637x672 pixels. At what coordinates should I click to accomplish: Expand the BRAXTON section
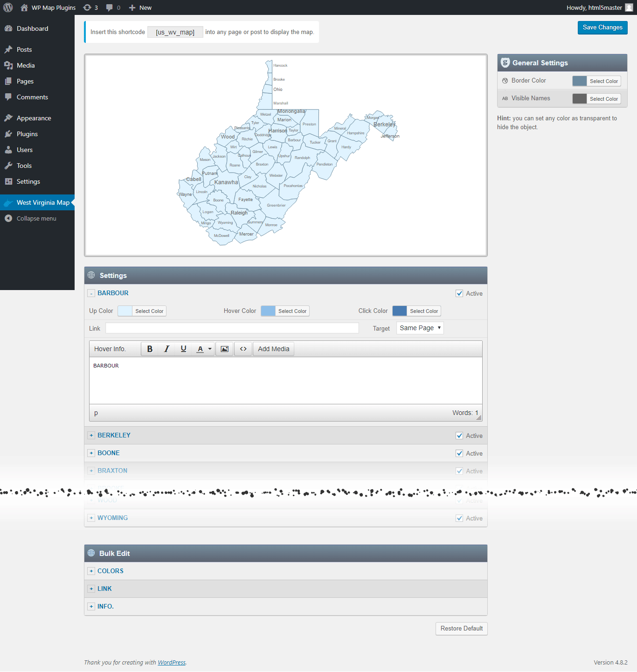(x=91, y=471)
